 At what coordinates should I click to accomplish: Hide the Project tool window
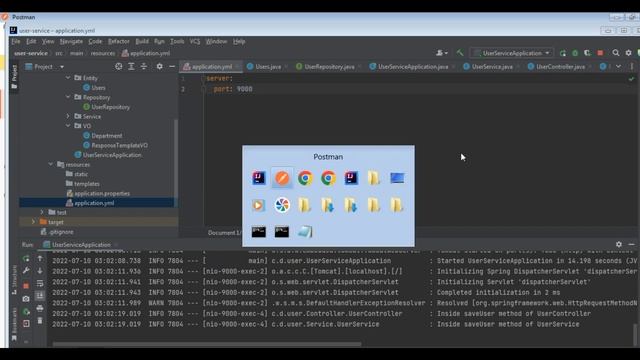click(172, 66)
